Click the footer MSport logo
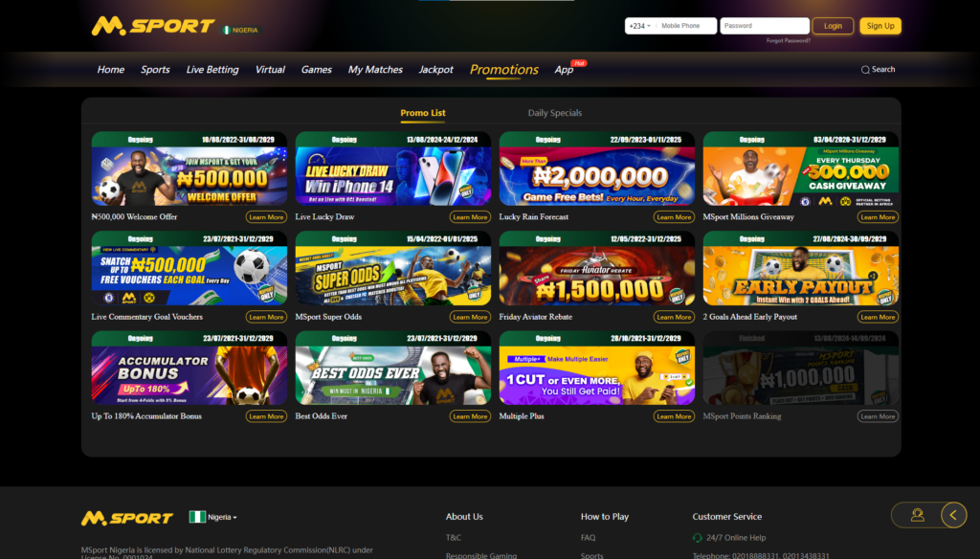This screenshot has width=980, height=559. click(127, 518)
